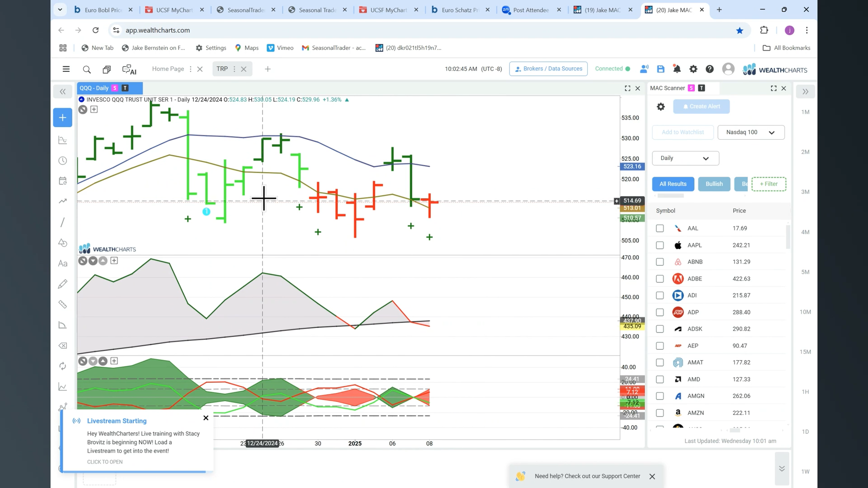
Task: Open the user profile avatar
Action: point(728,69)
